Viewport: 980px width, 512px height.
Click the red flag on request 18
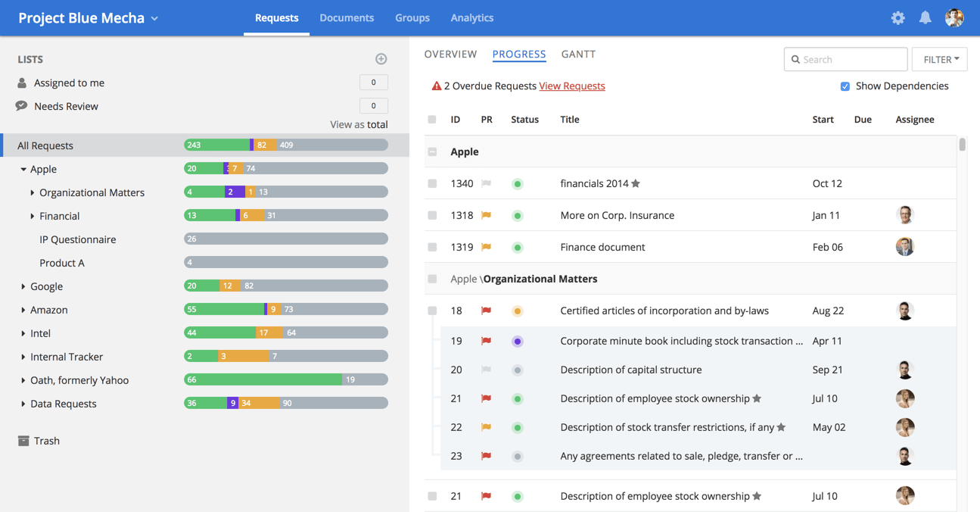487,311
